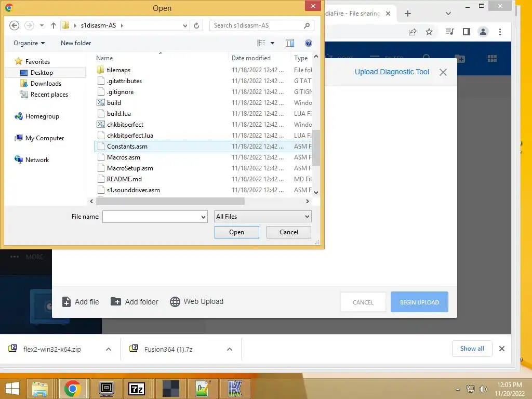Select Constants.asm file
Image resolution: width=532 pixels, height=399 pixels.
[203, 146]
